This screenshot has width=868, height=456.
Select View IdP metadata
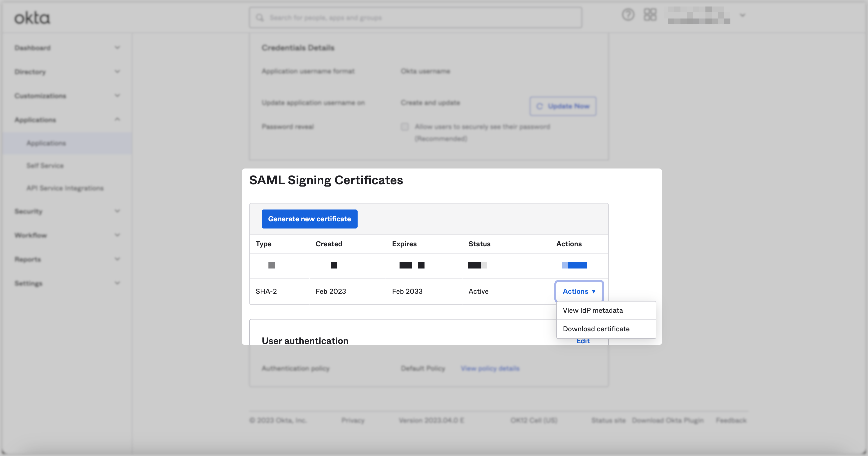click(x=593, y=310)
